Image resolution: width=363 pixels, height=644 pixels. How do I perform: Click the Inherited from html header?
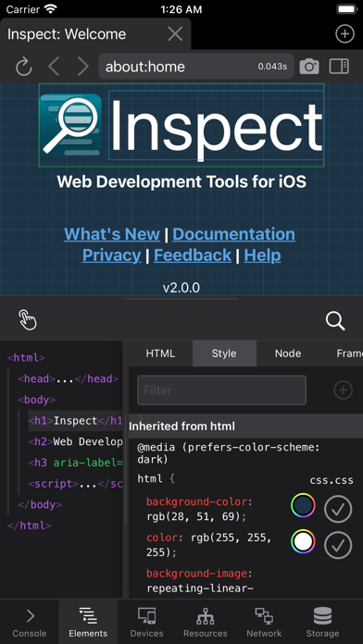(x=245, y=426)
